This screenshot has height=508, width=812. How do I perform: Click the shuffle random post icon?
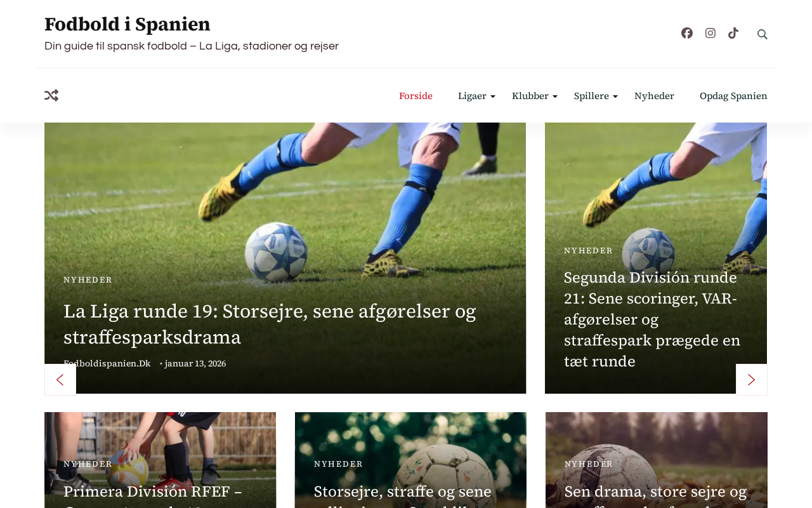(51, 95)
